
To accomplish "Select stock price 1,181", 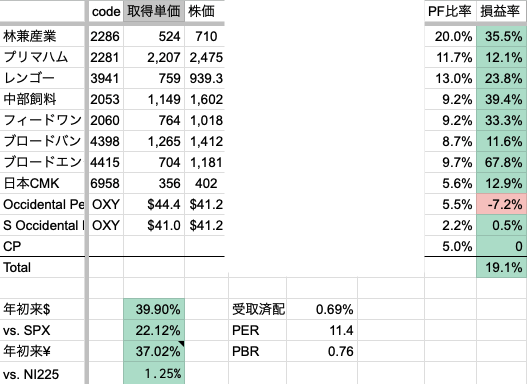I will (x=204, y=162).
